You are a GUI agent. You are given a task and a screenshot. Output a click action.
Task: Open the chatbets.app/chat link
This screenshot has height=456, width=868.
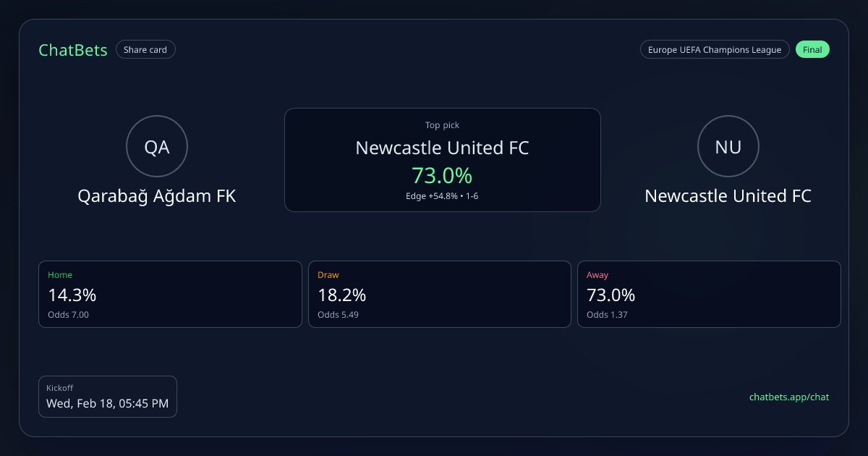(x=788, y=397)
